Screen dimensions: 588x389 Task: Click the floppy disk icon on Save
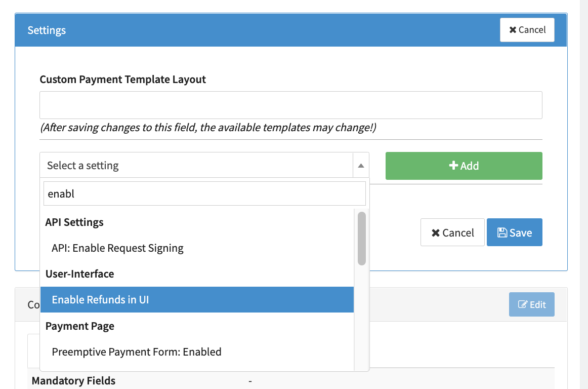[x=502, y=232]
